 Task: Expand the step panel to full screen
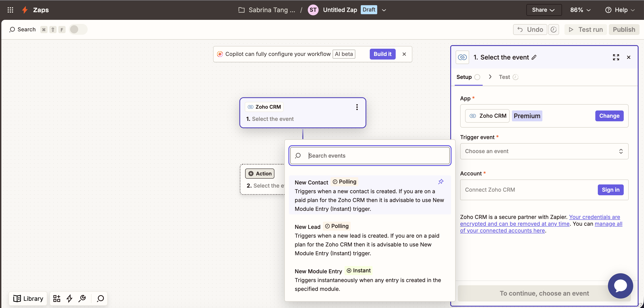pyautogui.click(x=616, y=57)
